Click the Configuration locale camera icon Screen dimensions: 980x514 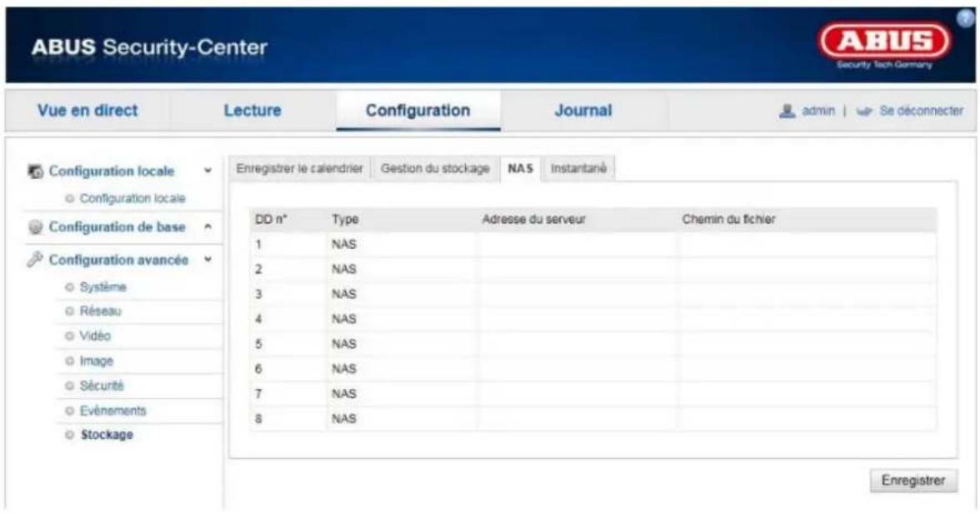[36, 171]
